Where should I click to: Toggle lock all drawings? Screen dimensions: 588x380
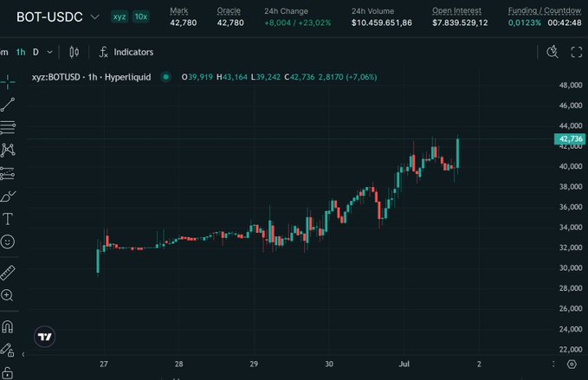point(7,373)
